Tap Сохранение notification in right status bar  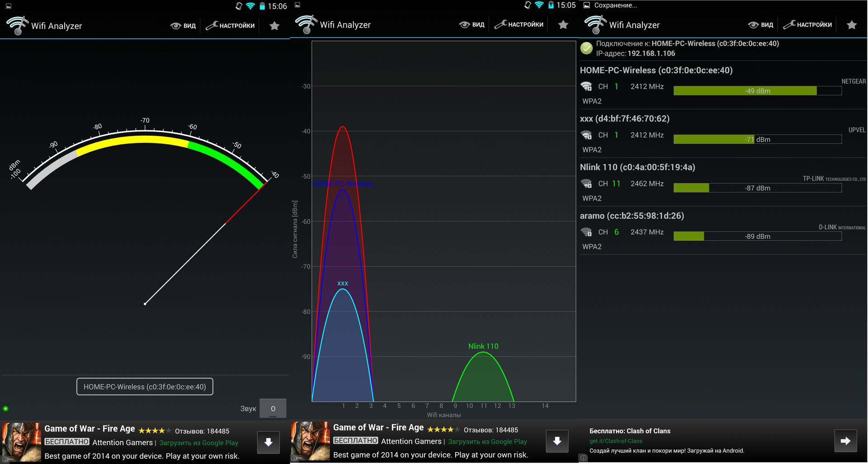[x=610, y=5]
